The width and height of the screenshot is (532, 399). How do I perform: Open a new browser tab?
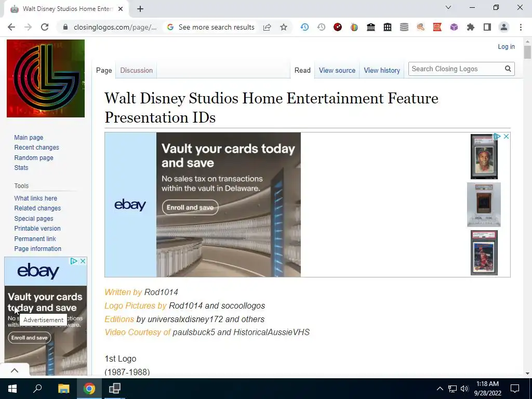[x=140, y=9]
